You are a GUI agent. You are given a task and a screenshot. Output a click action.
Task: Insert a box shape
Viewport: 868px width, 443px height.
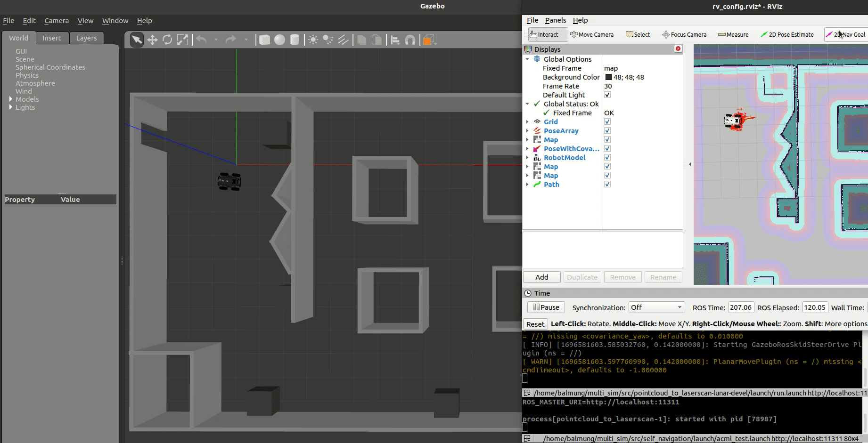pyautogui.click(x=265, y=40)
